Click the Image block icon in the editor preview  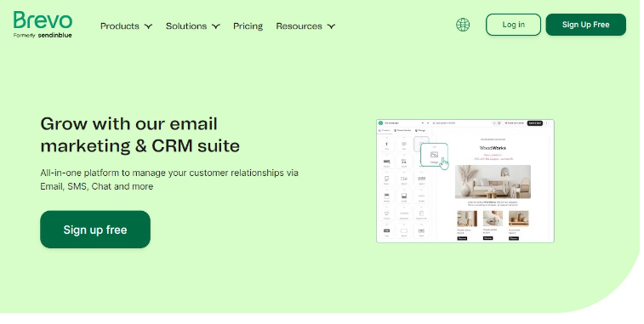pyautogui.click(x=434, y=155)
